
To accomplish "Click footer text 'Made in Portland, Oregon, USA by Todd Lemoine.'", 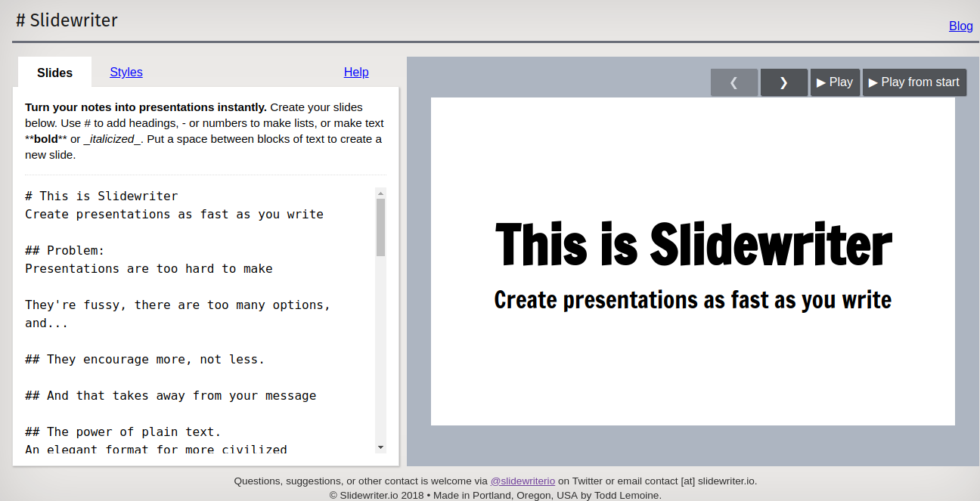I will pyautogui.click(x=549, y=496).
